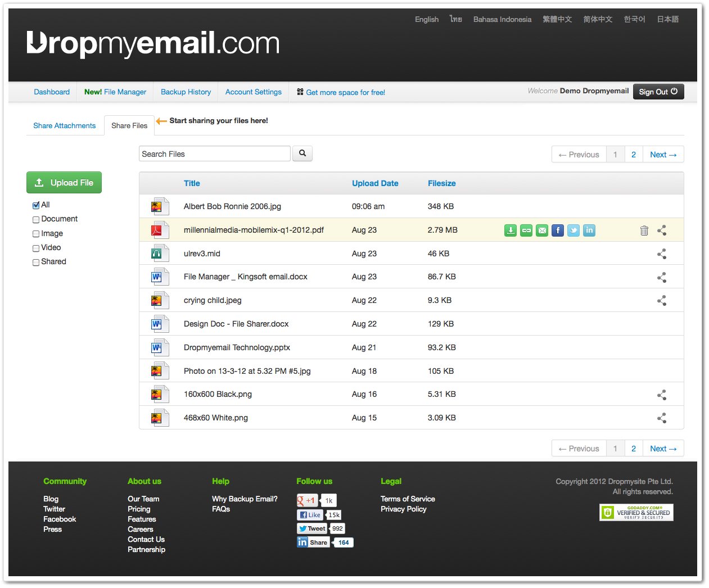The width and height of the screenshot is (709, 588).
Task: Check the Shared filter checkbox
Action: pyautogui.click(x=36, y=263)
